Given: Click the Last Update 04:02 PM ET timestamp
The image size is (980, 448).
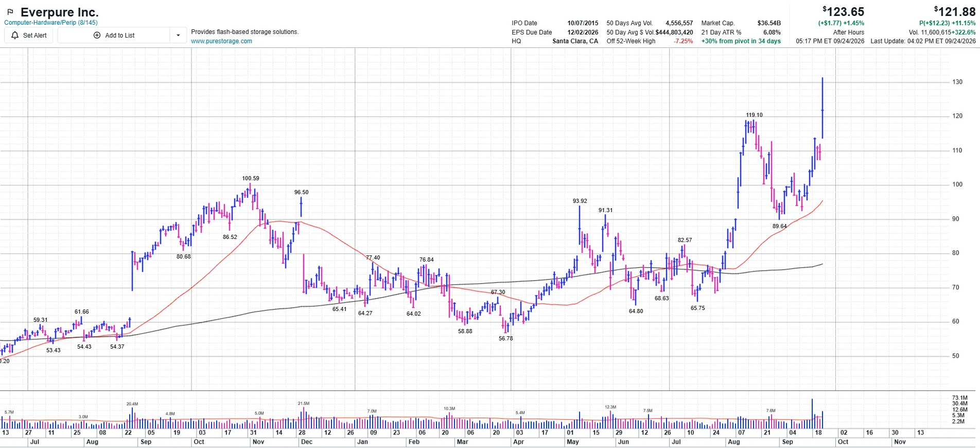Looking at the screenshot, I should pyautogui.click(x=923, y=41).
